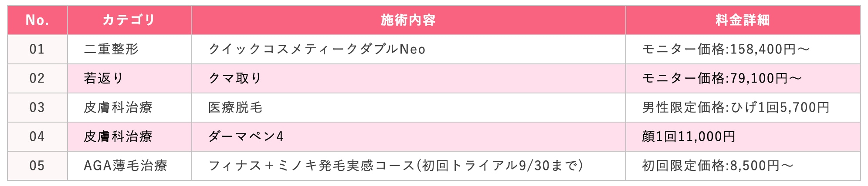This screenshot has height=186, width=868.
Task: Click the 料金詳細 column header
Action: [743, 20]
